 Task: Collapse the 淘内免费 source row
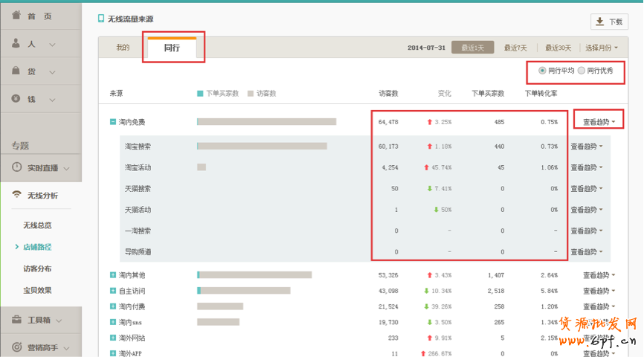pos(112,122)
